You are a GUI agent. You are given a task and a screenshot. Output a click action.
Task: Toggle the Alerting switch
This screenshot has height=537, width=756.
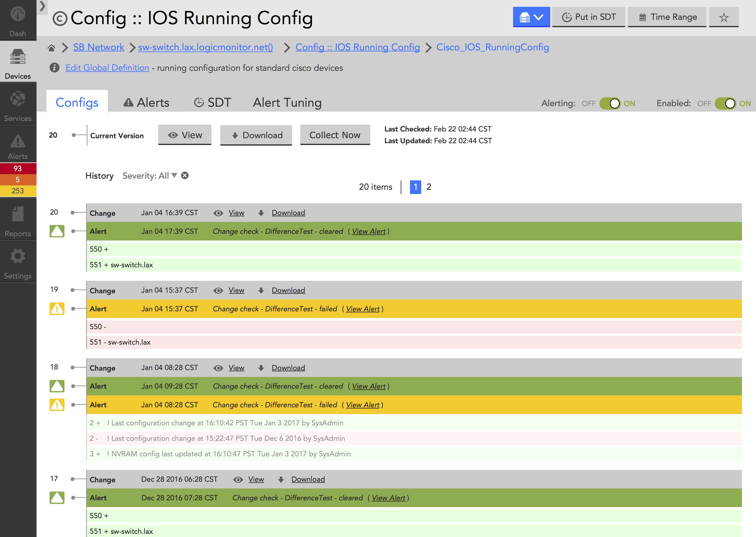pyautogui.click(x=610, y=104)
